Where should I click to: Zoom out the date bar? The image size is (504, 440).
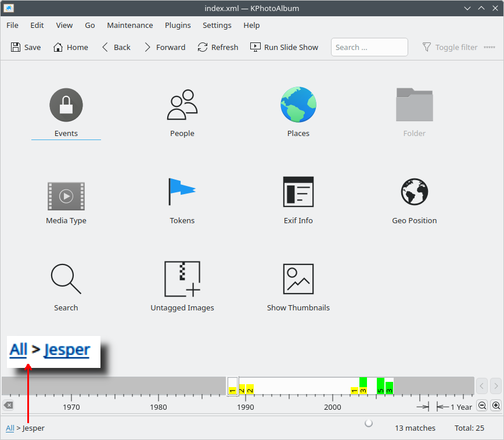point(482,406)
